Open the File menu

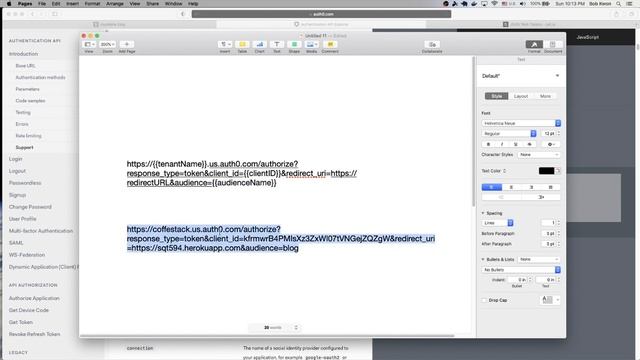[x=42, y=4]
